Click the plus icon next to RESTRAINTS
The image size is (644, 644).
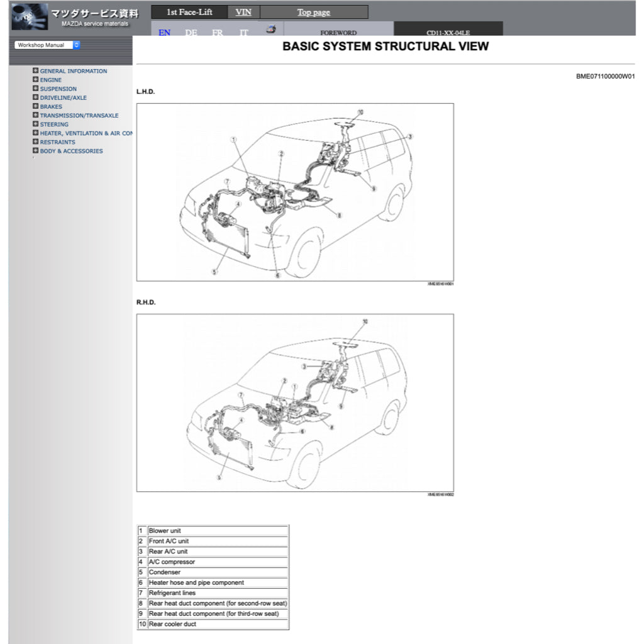pos(35,142)
